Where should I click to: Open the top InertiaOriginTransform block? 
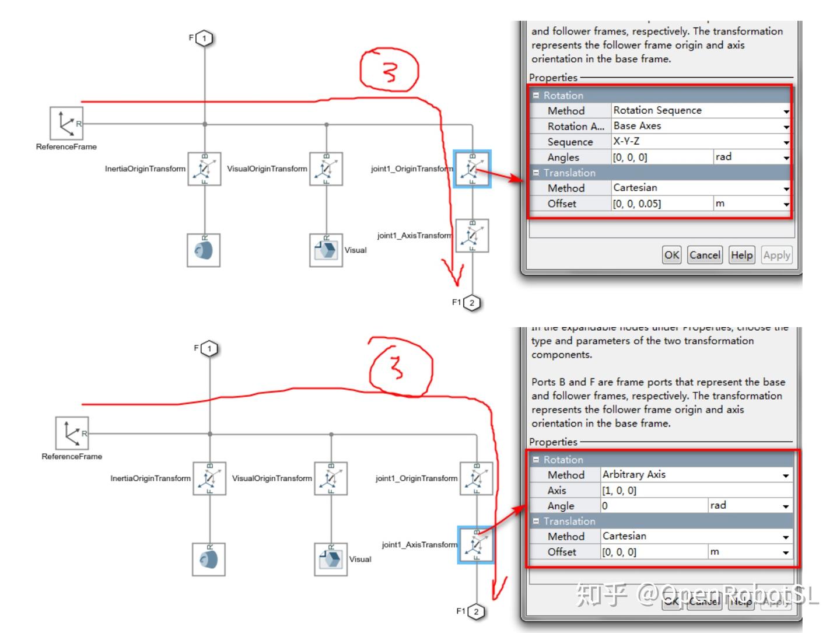point(204,169)
